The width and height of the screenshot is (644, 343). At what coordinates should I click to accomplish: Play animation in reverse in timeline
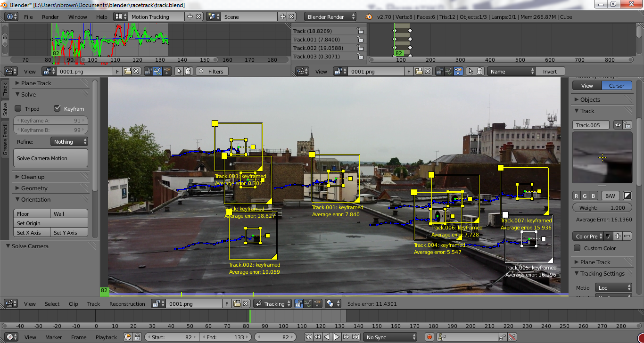(327, 337)
